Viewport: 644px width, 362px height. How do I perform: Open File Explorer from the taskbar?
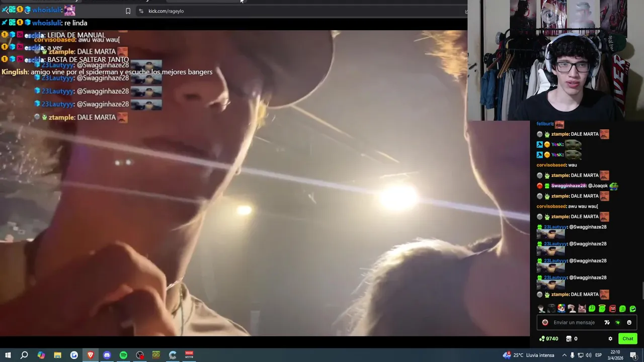click(x=57, y=355)
